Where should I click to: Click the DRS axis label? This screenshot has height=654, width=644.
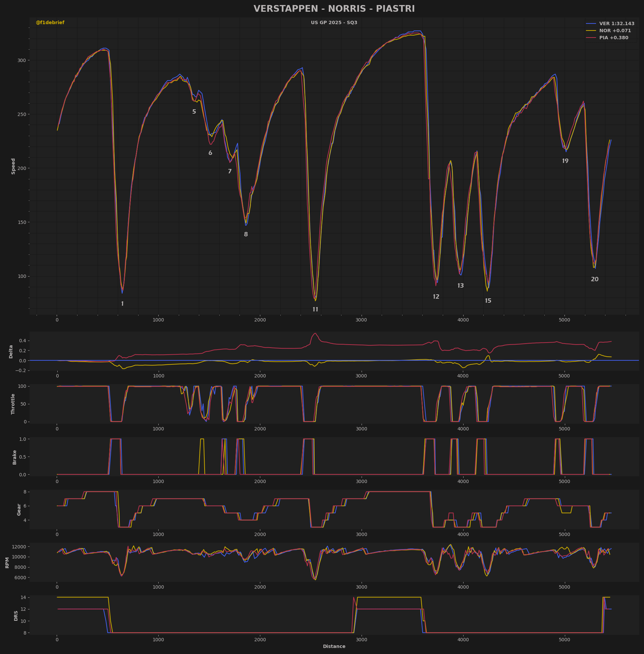tap(16, 616)
